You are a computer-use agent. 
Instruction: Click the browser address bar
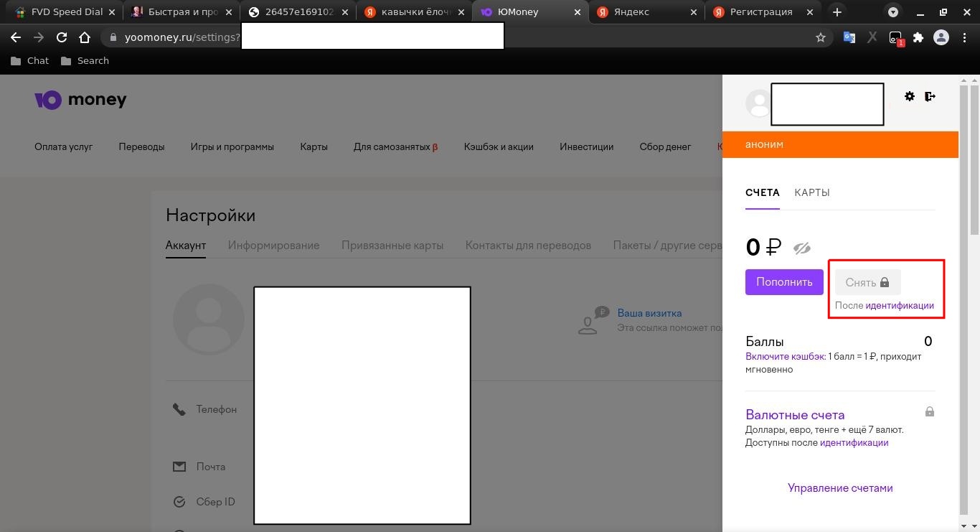point(179,37)
